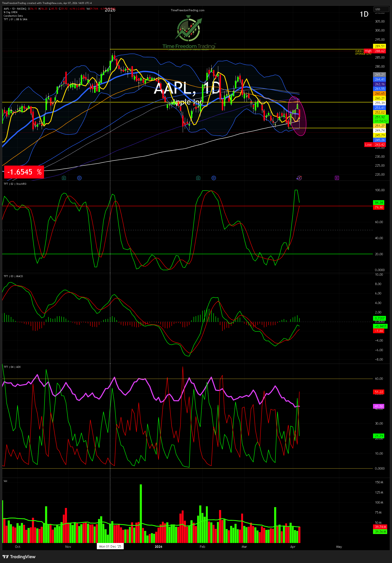
Task: Select the TFT 03 MACD pane label
Action: (x=13, y=276)
